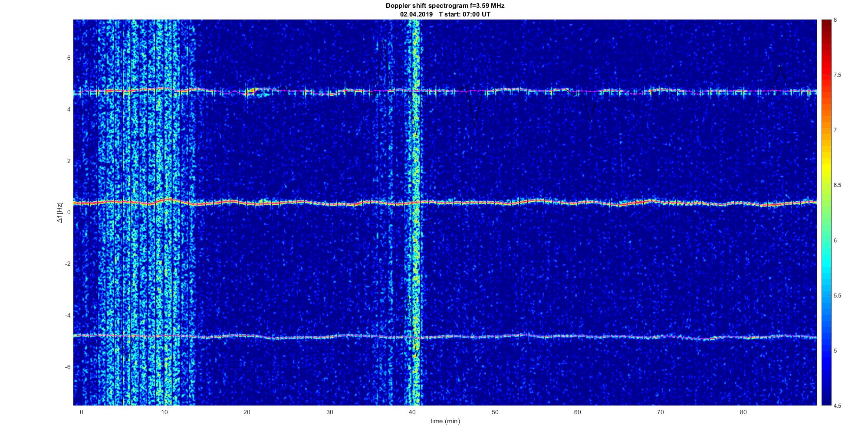Click the y-axis label 'Δf [Hz]'
868x435 pixels.
pos(60,213)
